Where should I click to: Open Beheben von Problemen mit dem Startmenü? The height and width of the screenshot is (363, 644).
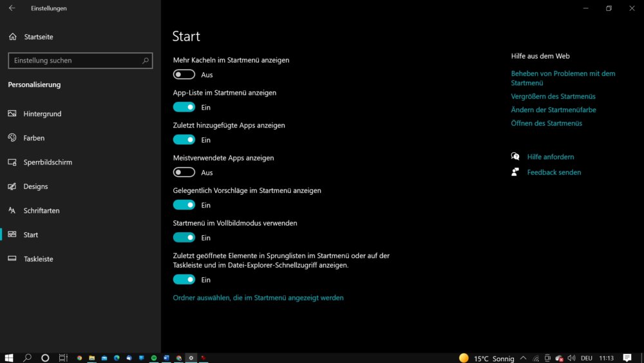pyautogui.click(x=563, y=78)
